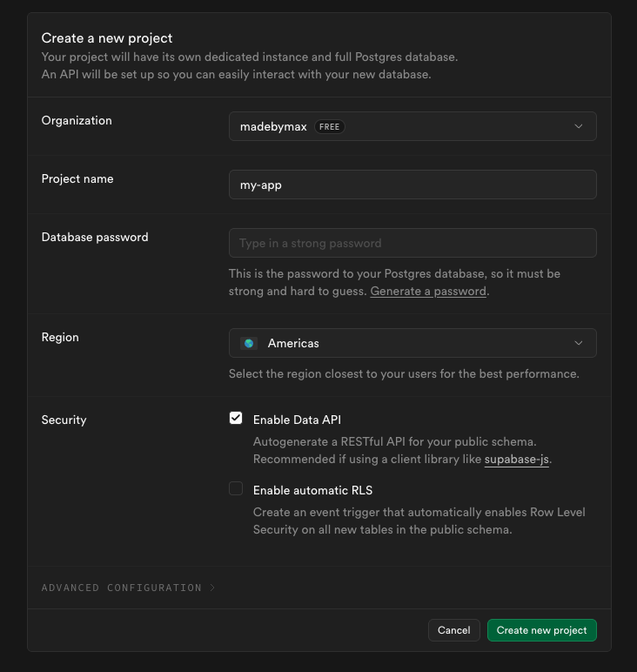The height and width of the screenshot is (672, 637).
Task: Click the chevron arrow in Organization field
Action: (579, 126)
